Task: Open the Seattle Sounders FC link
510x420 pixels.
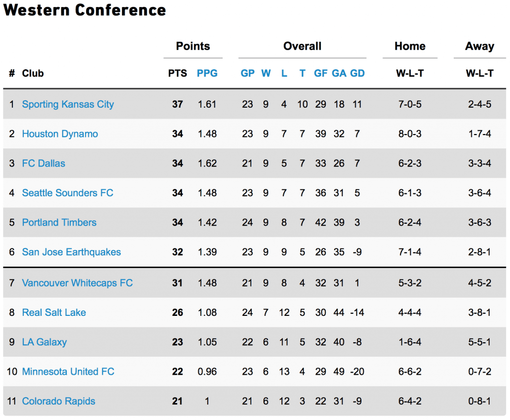Action: [68, 193]
